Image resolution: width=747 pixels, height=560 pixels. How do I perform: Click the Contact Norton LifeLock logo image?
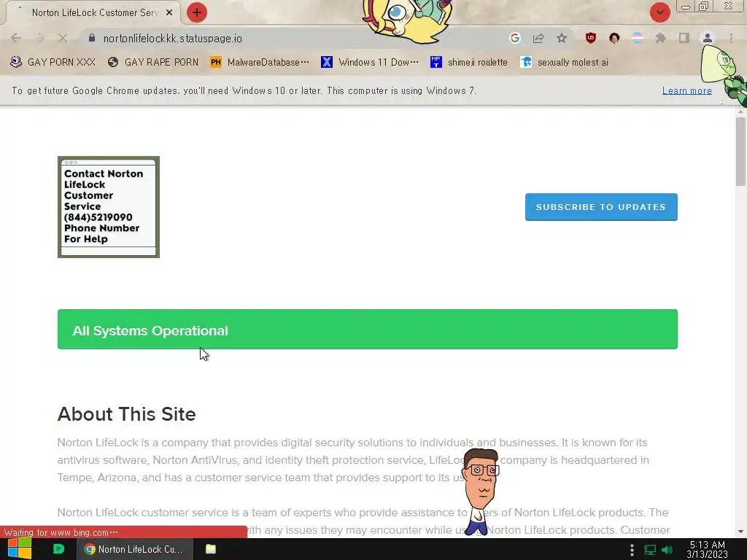point(109,207)
